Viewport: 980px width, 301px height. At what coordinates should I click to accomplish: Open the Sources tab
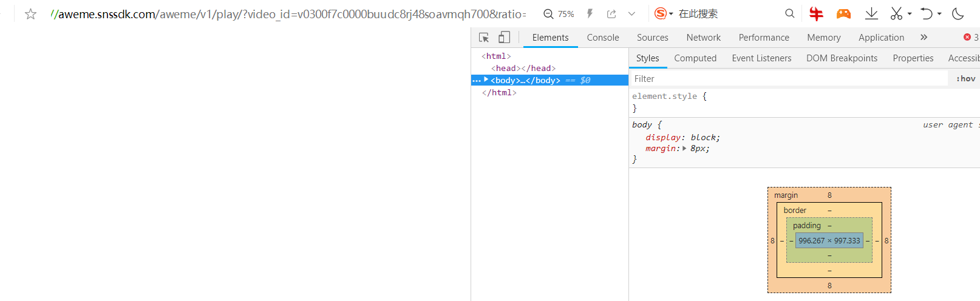pyautogui.click(x=653, y=38)
